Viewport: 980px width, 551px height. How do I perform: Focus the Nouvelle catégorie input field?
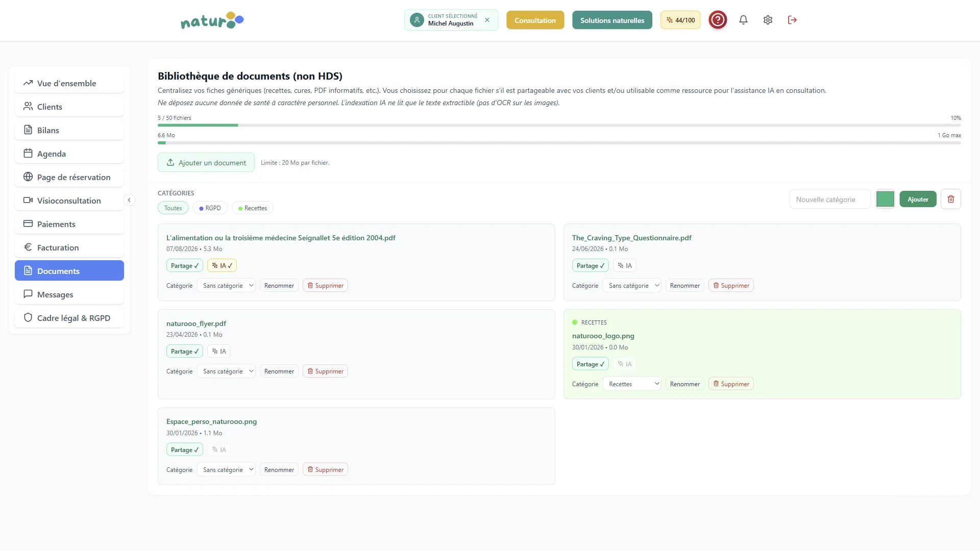pyautogui.click(x=830, y=199)
